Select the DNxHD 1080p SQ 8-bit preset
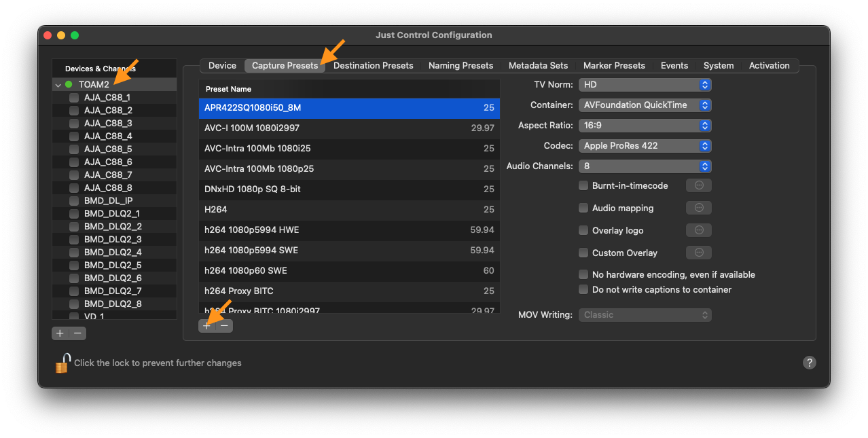 pos(349,189)
